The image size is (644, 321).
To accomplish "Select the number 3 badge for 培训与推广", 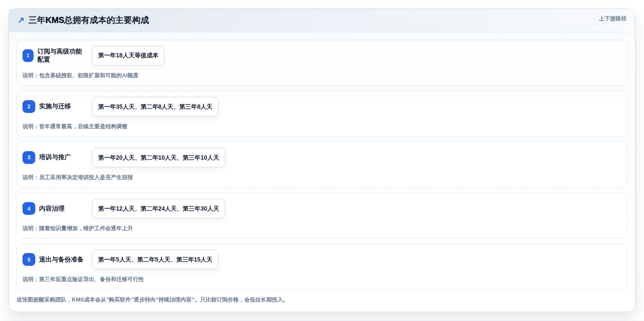I will (x=29, y=158).
